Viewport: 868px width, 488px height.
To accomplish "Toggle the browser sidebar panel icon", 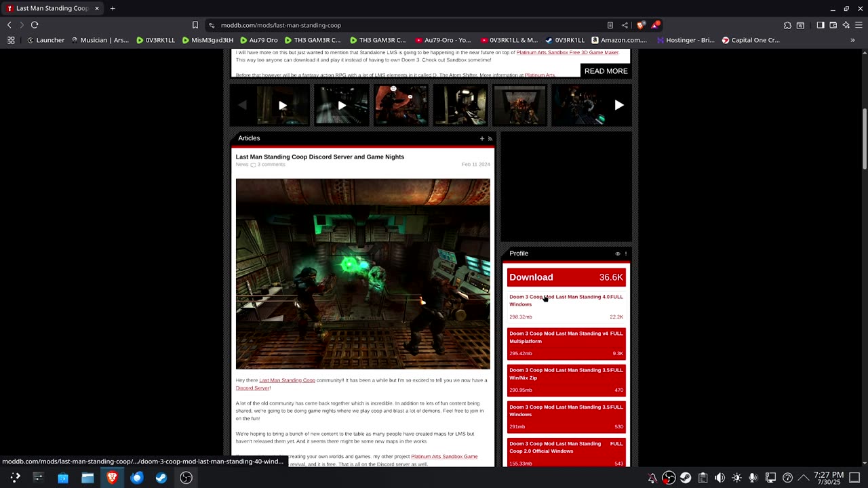I will tap(820, 25).
